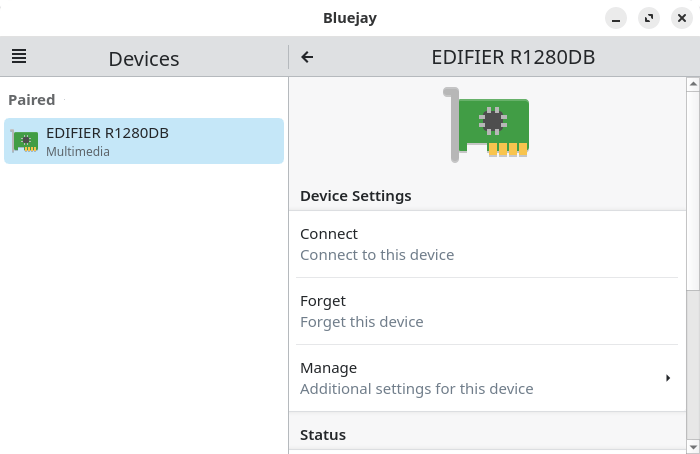The image size is (700, 454).
Task: Click the Devices header title
Action: click(144, 59)
